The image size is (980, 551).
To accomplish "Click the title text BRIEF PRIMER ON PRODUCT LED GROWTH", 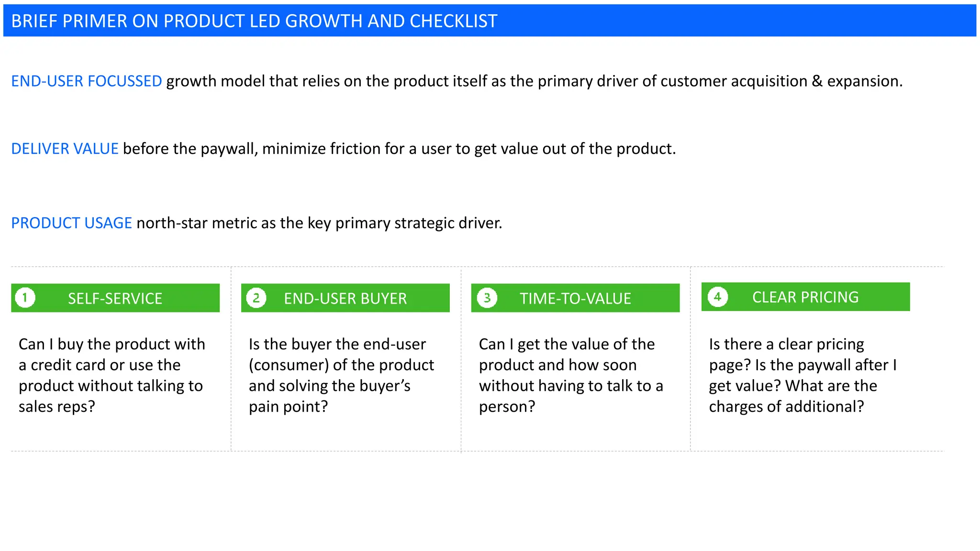I will [254, 21].
